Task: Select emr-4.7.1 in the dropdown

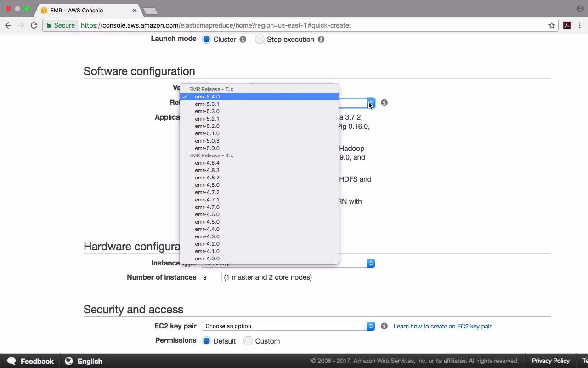Action: click(259, 200)
